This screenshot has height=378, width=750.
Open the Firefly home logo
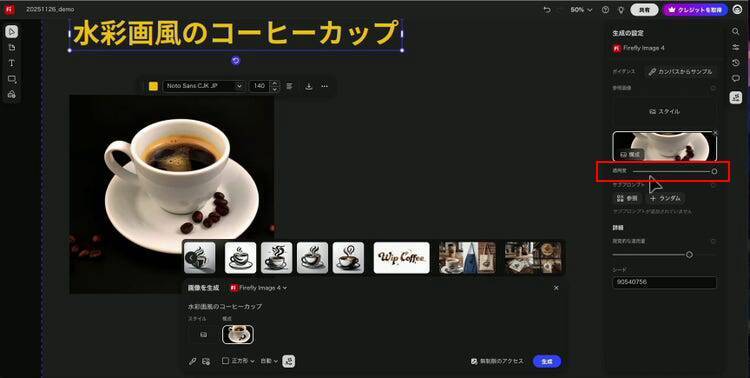10,9
